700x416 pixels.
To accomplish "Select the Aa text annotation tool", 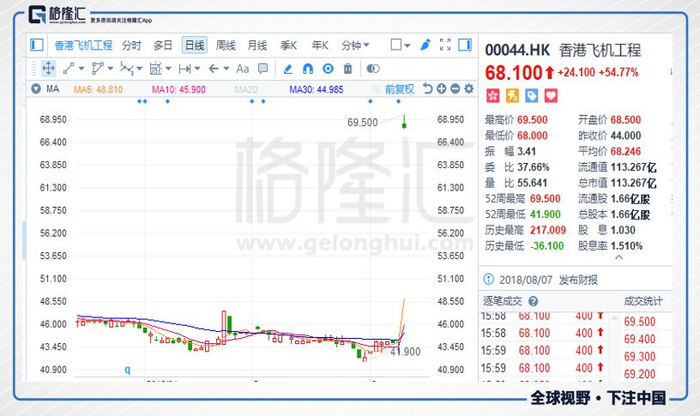I will pyautogui.click(x=242, y=68).
